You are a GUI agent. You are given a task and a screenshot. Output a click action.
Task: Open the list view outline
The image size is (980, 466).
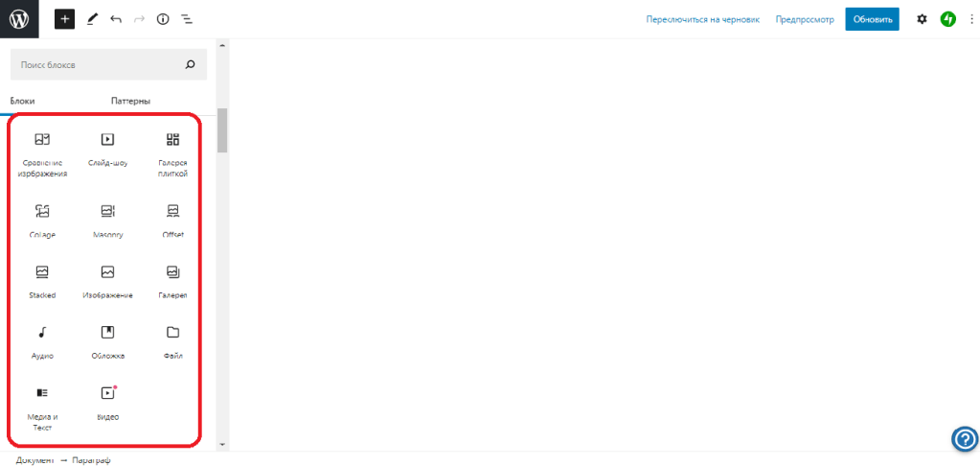point(186,18)
